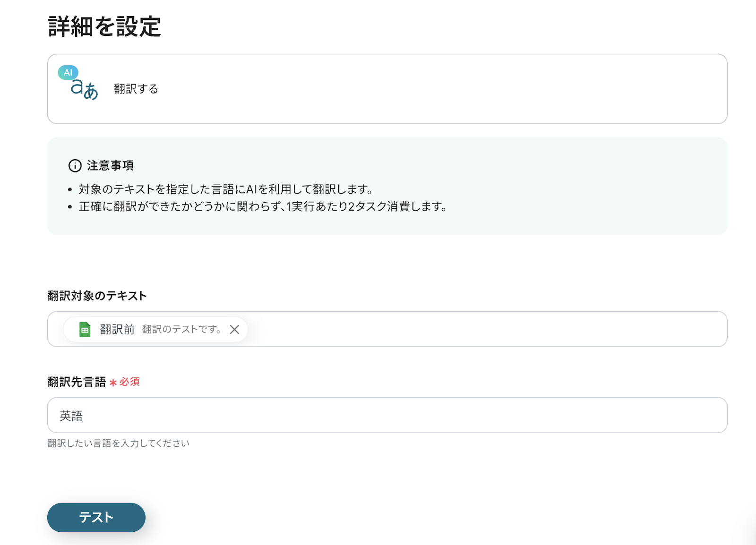Click the 翻訳対象のテキスト label
Image resolution: width=756 pixels, height=545 pixels.
click(97, 296)
